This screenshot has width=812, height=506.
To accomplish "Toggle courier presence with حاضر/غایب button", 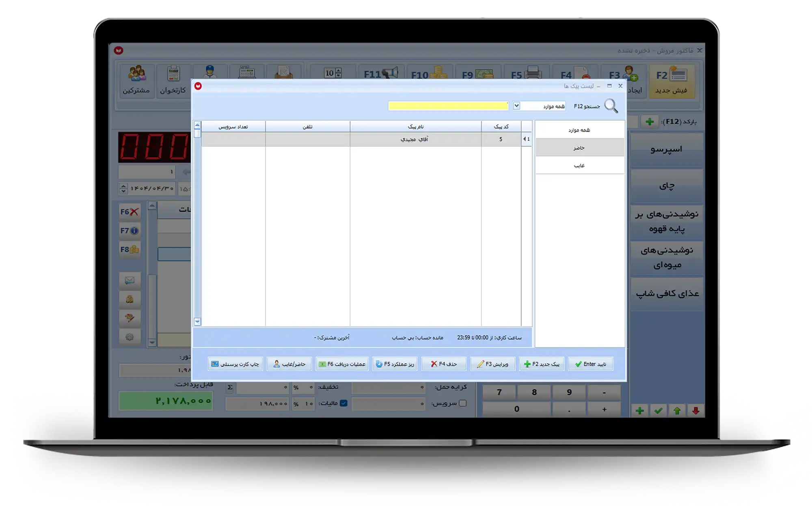I will [289, 364].
